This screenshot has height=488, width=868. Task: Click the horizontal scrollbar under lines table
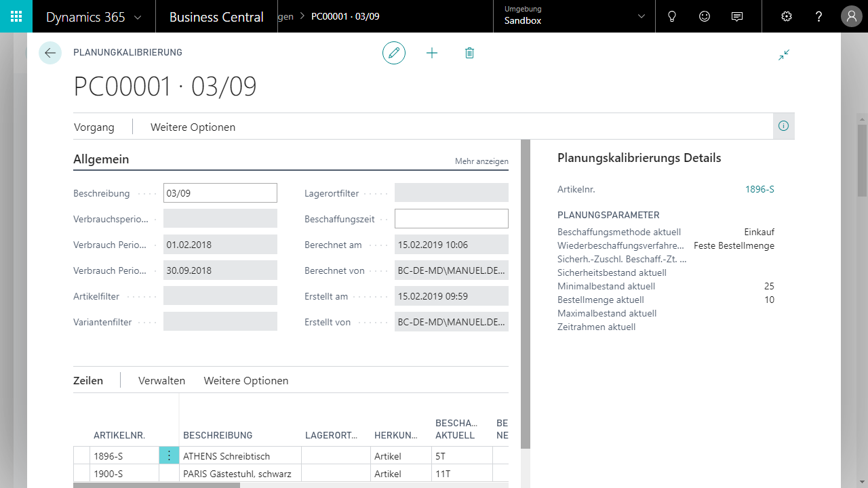(x=157, y=485)
